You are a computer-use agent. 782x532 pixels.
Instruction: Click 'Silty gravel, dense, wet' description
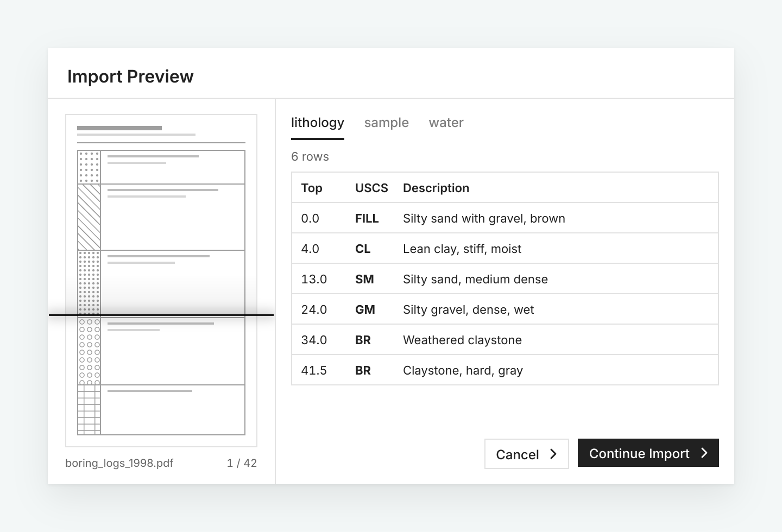468,309
